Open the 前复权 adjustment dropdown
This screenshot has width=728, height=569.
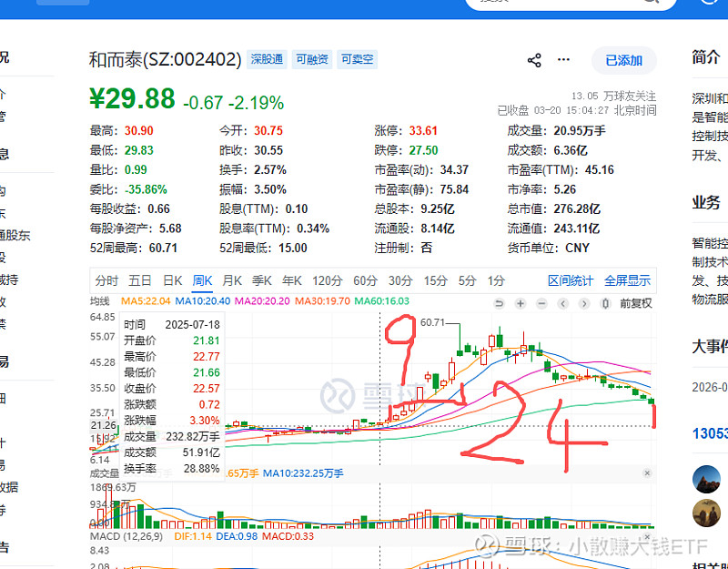point(635,304)
